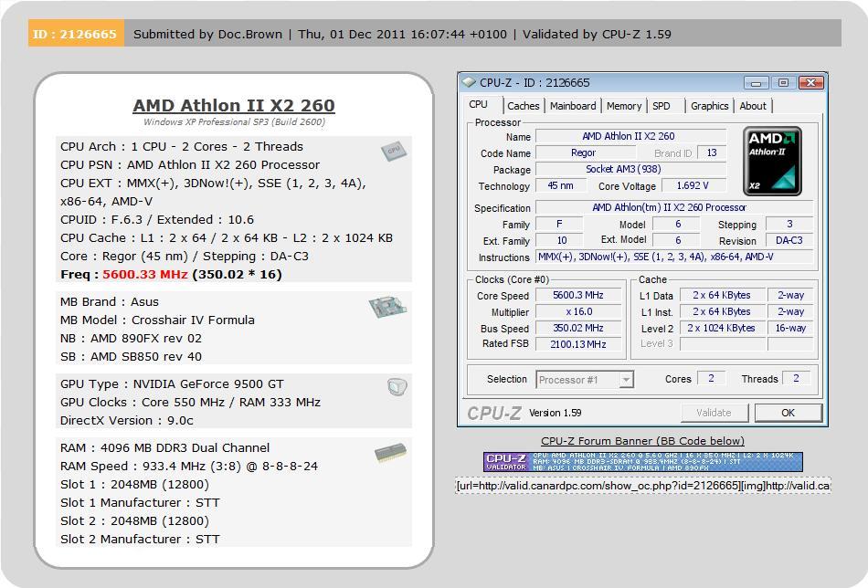The width and height of the screenshot is (868, 588).
Task: Click the red Freq 5600.33 MHz text
Action: (145, 274)
